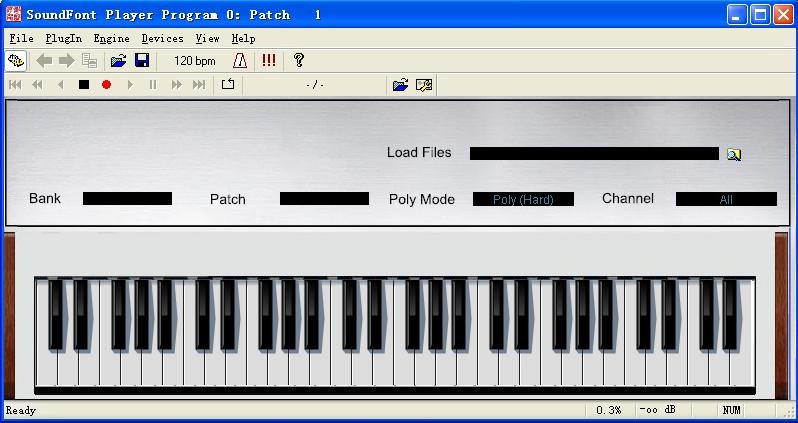Minimize the SoundFont Player window
798x423 pixels.
(736, 14)
